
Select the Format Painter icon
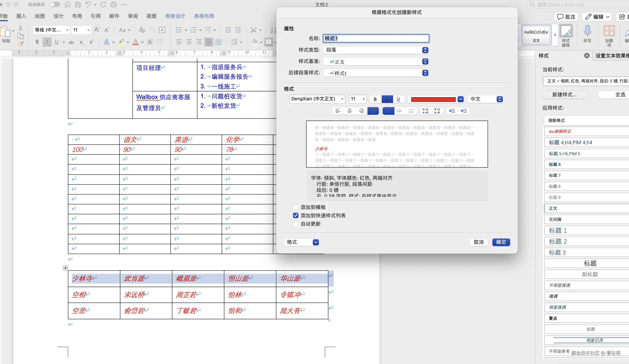coord(21,44)
